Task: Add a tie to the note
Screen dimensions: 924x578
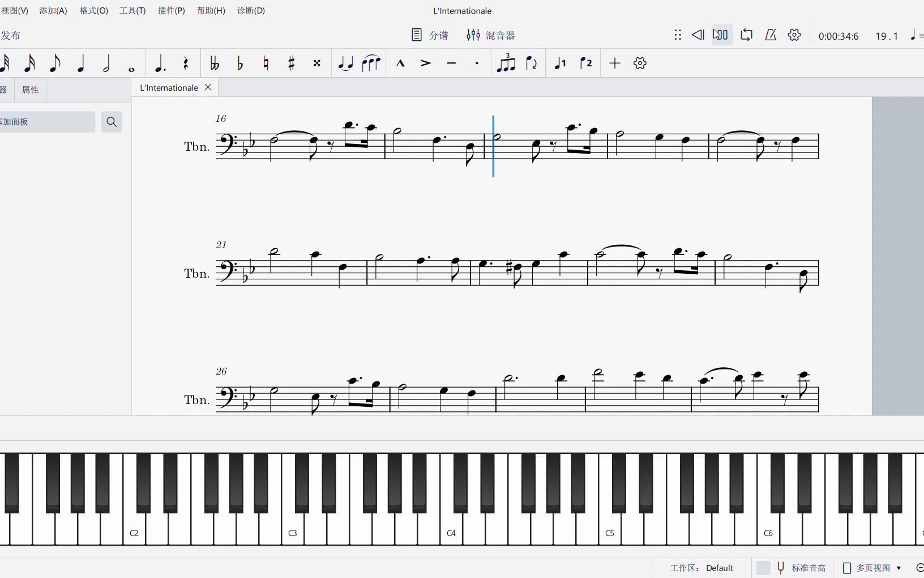Action: 345,63
